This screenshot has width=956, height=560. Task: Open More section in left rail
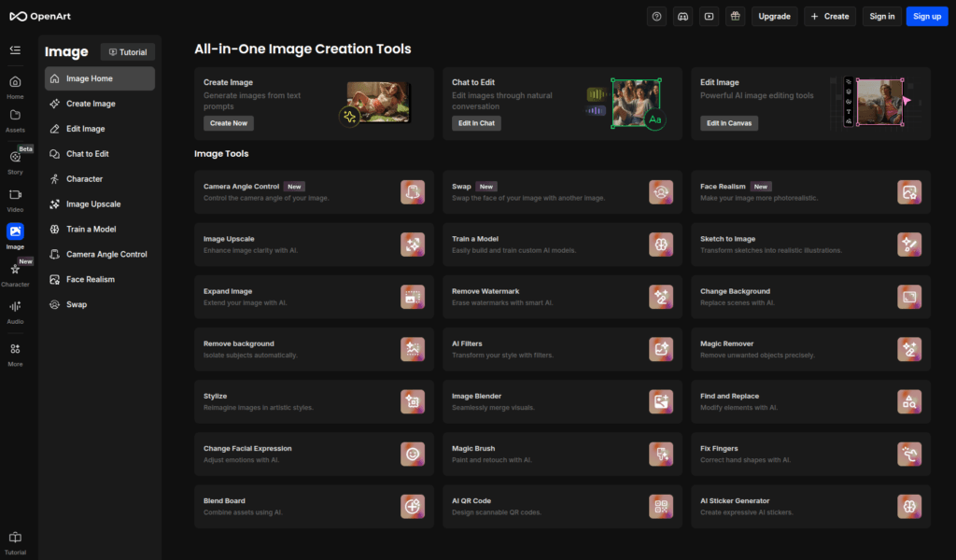coord(15,355)
